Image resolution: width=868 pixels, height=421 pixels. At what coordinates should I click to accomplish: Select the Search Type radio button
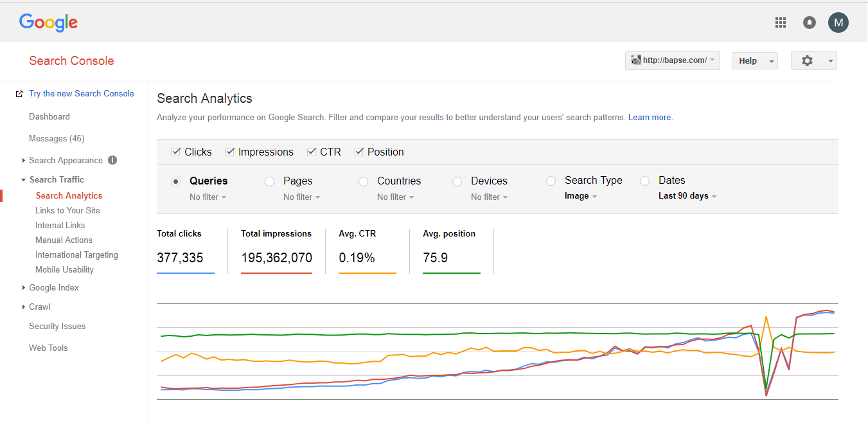tap(551, 181)
